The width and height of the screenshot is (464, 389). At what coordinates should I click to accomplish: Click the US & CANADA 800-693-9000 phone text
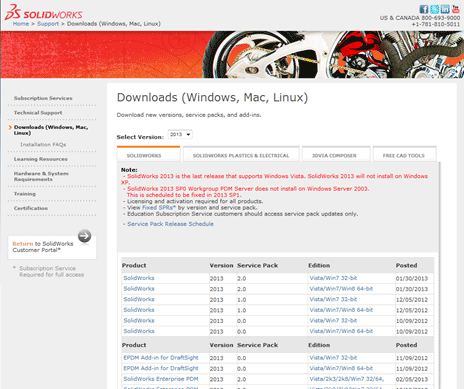point(420,18)
